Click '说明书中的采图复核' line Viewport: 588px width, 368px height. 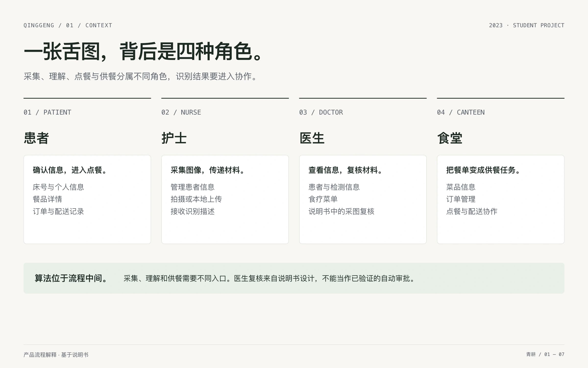(x=341, y=211)
